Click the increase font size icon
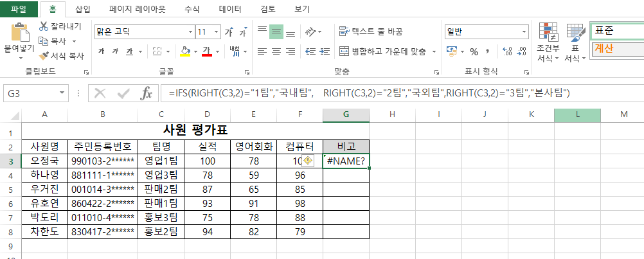The image size is (644, 259). click(229, 32)
